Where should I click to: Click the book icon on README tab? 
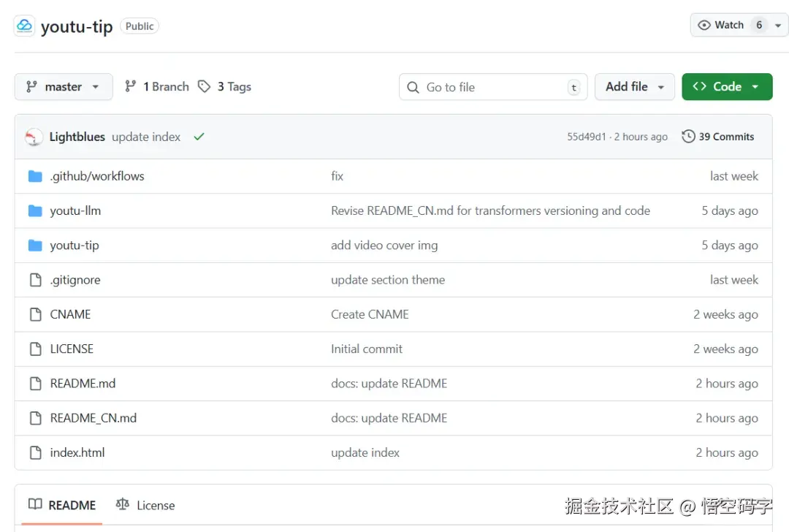35,504
